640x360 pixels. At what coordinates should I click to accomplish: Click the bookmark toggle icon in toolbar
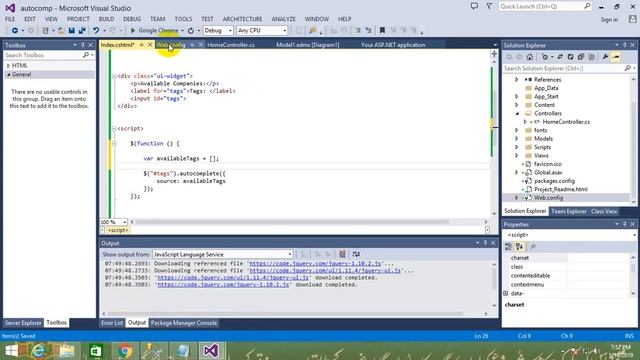tap(382, 31)
